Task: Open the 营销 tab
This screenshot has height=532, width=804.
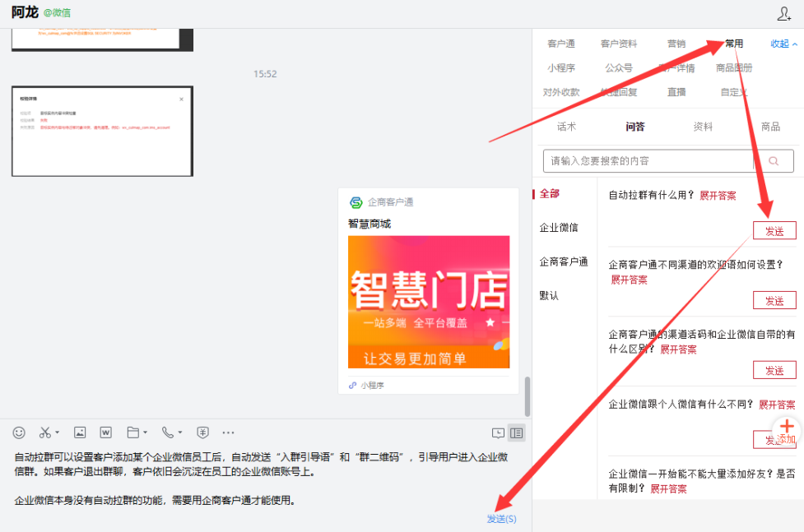Action: point(676,44)
